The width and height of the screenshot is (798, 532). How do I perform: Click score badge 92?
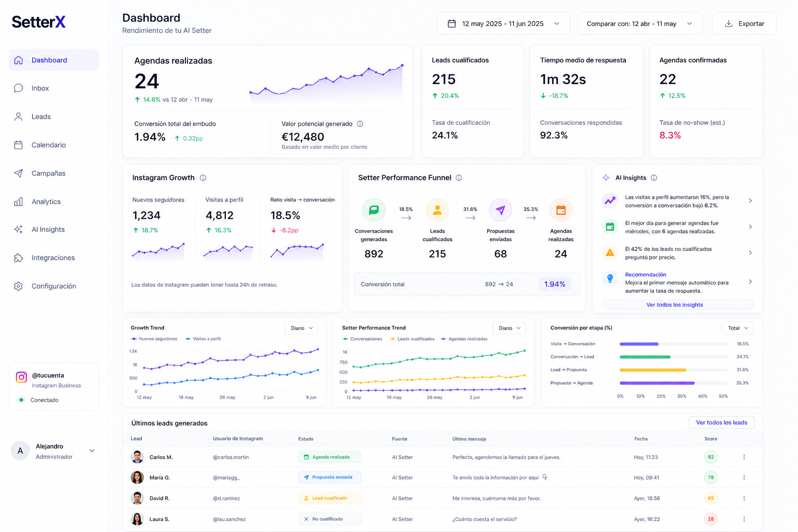click(x=711, y=457)
